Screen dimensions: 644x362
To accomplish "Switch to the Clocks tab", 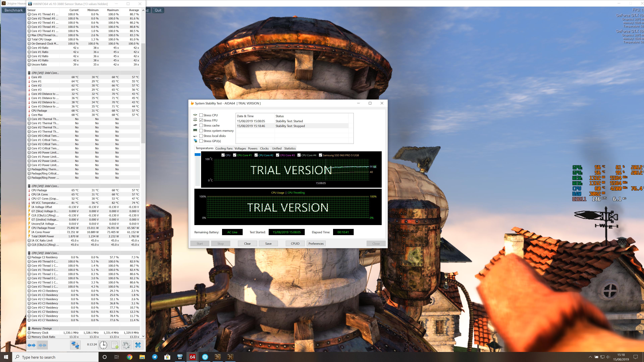I will pyautogui.click(x=264, y=148).
